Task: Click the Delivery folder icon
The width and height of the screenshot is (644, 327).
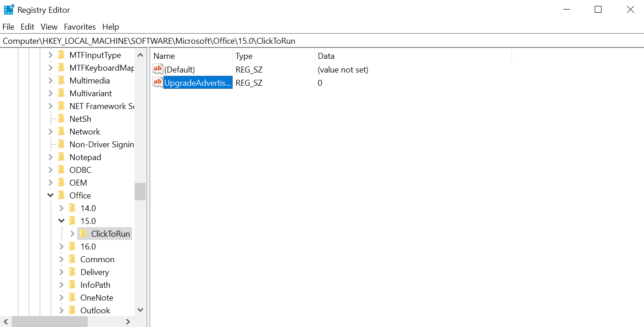Action: click(72, 272)
